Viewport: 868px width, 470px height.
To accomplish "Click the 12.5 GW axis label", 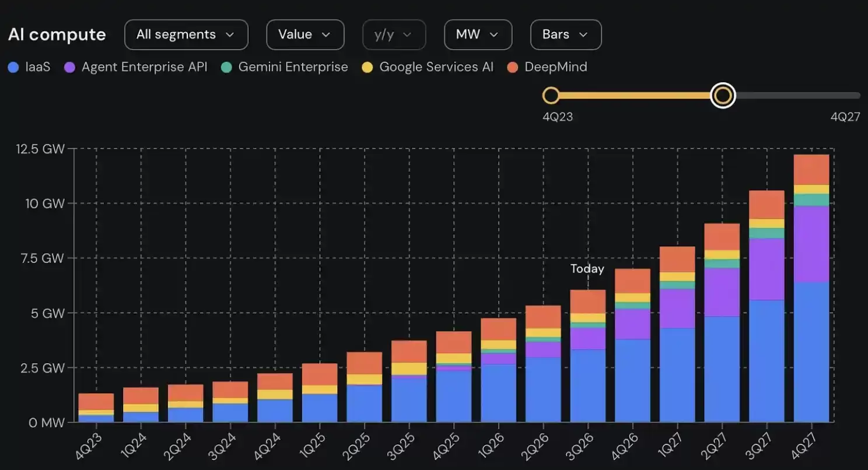I will [x=41, y=149].
